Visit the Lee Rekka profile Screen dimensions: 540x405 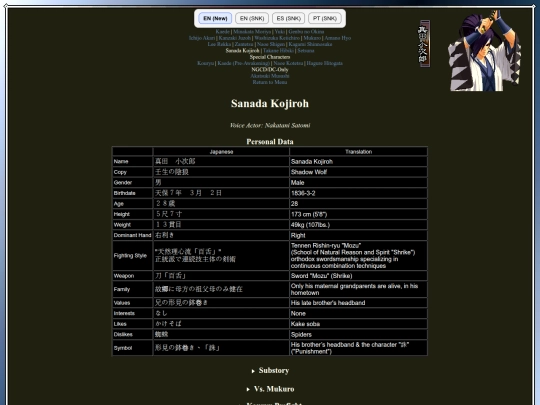[x=219, y=44]
